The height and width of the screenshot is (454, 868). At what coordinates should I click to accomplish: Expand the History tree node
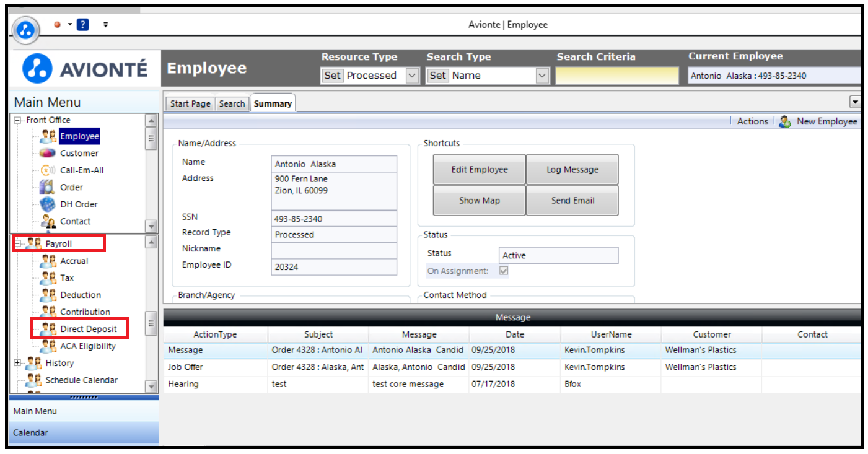pyautogui.click(x=17, y=363)
